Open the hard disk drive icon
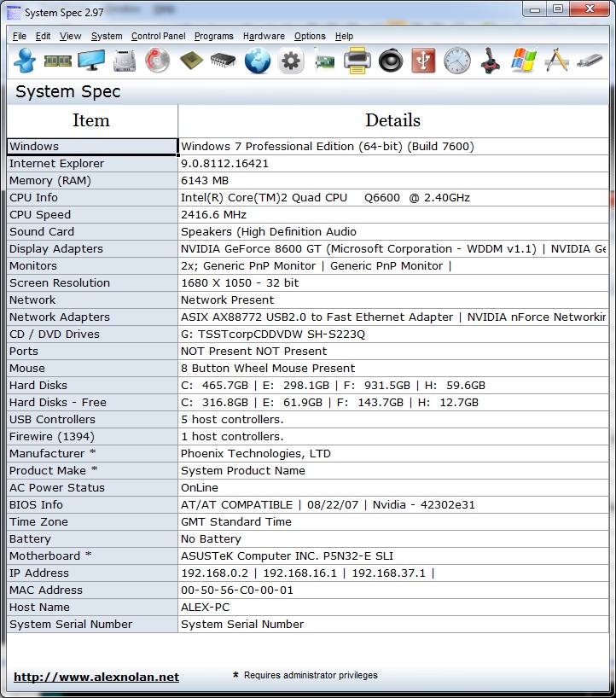Image resolution: width=616 pixels, height=698 pixels. pyautogui.click(x=125, y=61)
